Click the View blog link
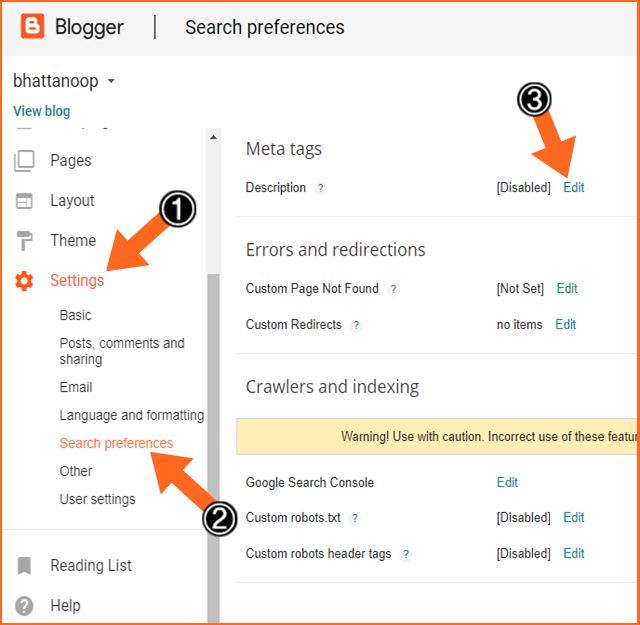 pyautogui.click(x=42, y=111)
